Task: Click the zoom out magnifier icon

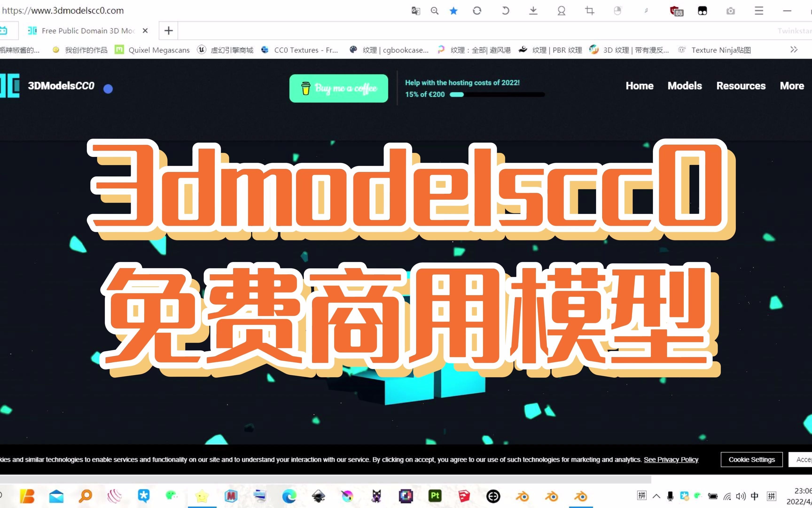Action: 434,11
